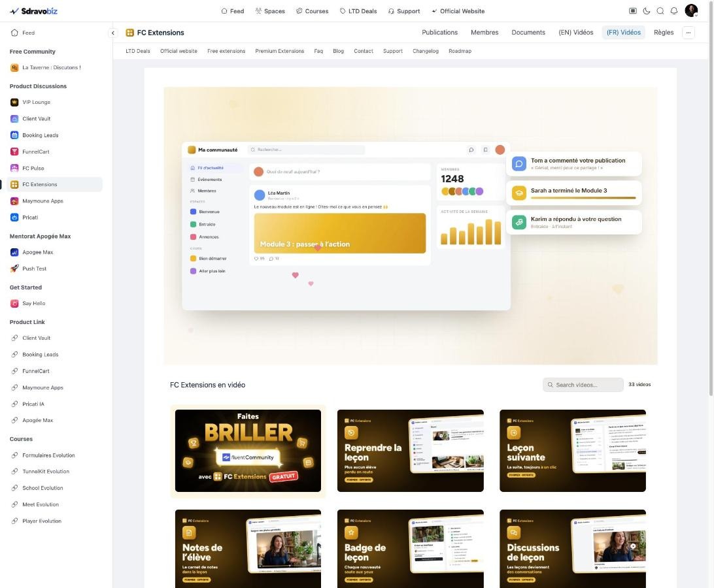Click the Sdravobiz logo

(34, 11)
